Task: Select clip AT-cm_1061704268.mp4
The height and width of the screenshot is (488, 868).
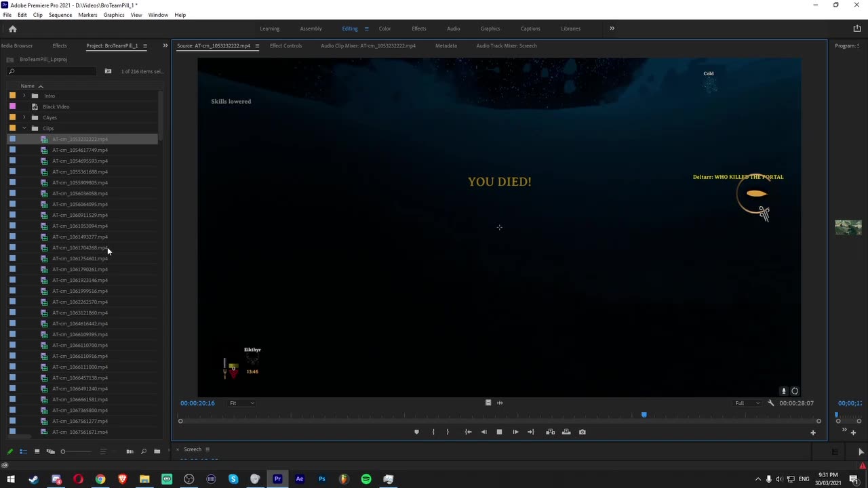Action: [x=80, y=247]
